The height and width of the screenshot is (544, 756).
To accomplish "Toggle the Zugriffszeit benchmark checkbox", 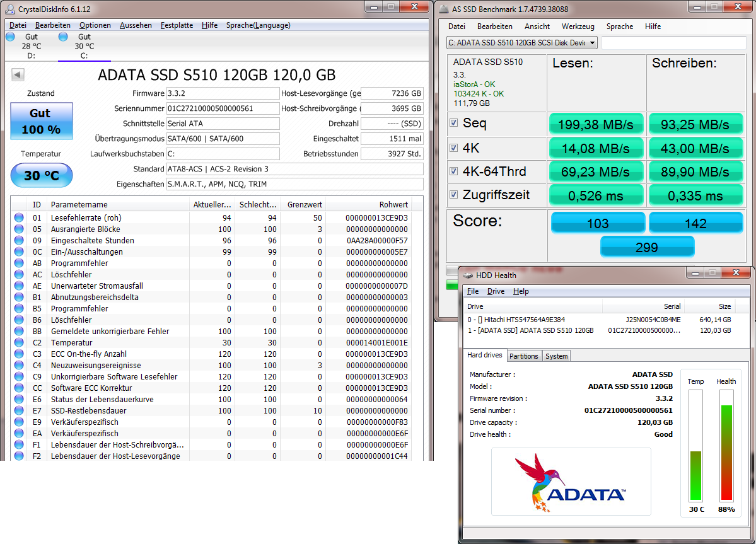I will (454, 195).
